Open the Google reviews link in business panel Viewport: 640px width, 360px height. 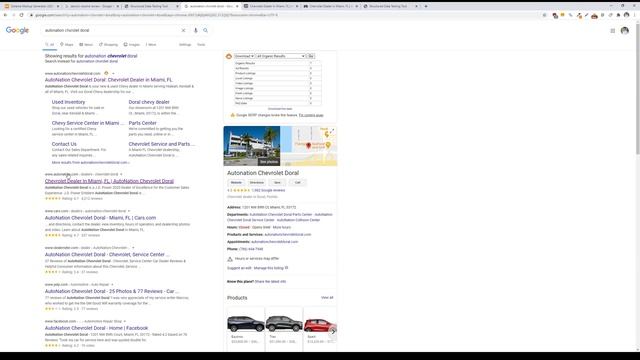268,190
